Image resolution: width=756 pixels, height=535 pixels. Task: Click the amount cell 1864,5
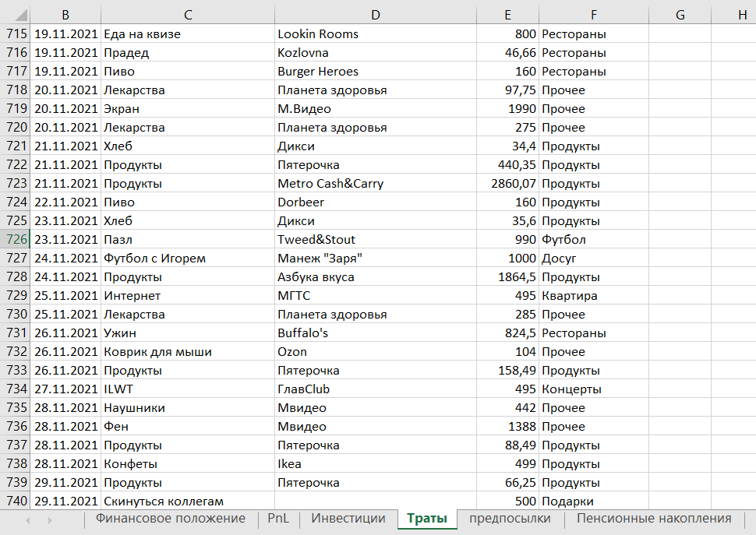pyautogui.click(x=507, y=277)
